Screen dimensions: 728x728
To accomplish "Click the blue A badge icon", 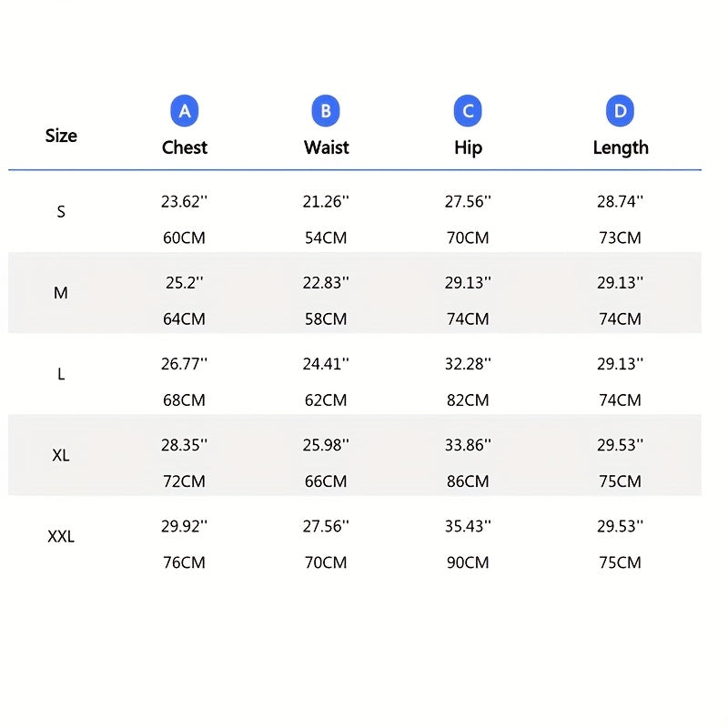I will pos(185,111).
